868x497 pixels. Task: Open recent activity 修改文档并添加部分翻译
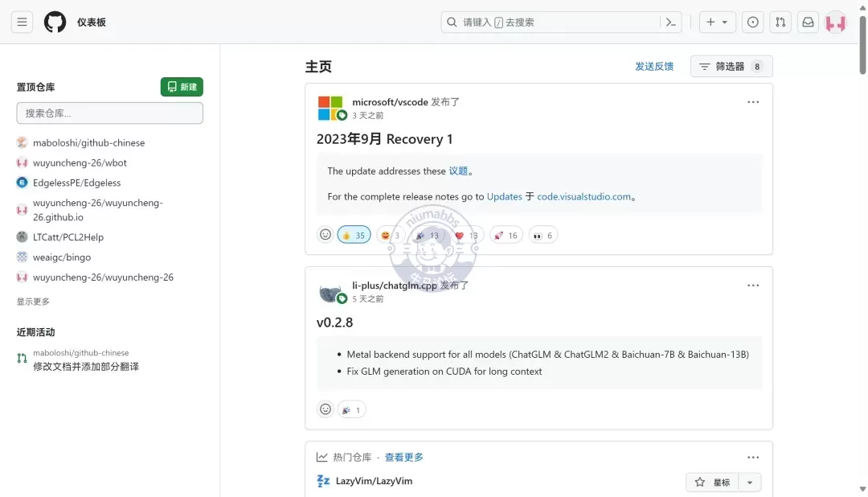pos(86,366)
